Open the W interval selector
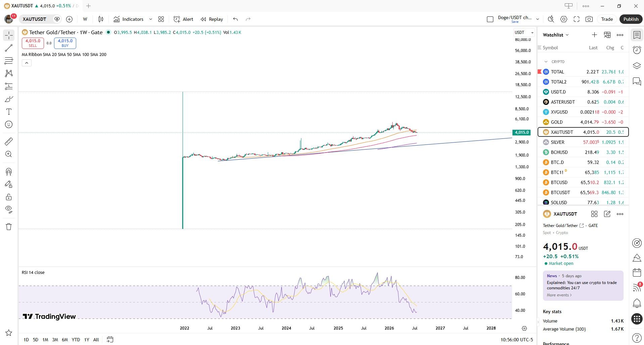Screen dimensions: 644x345 click(85, 19)
